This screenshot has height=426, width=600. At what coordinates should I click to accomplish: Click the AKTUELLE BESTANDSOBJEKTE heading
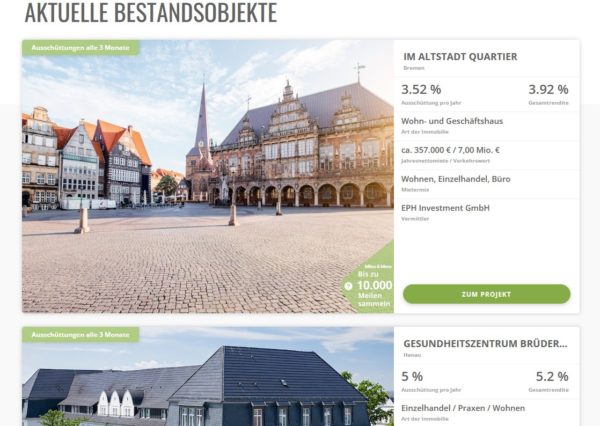151,13
